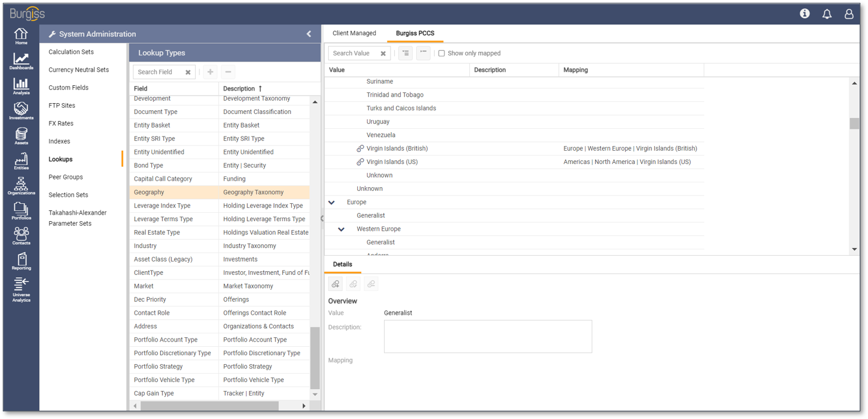This screenshot has height=419, width=868.
Task: Clear the Search Field filter with its X
Action: pos(188,72)
